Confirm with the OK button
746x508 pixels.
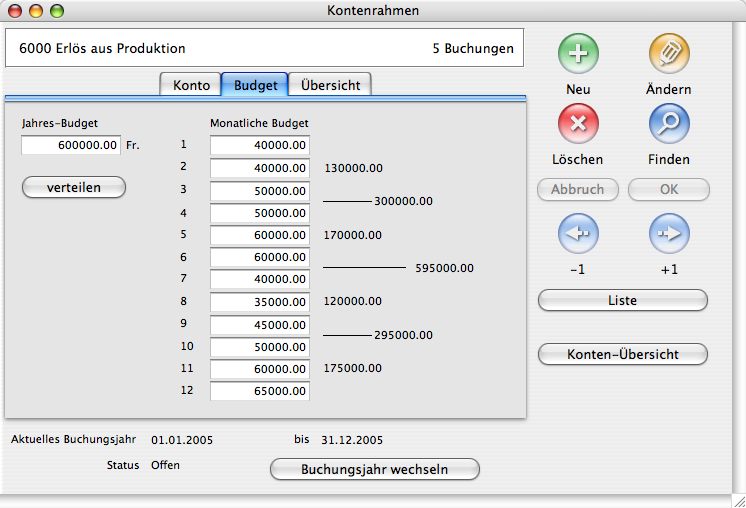tap(669, 190)
